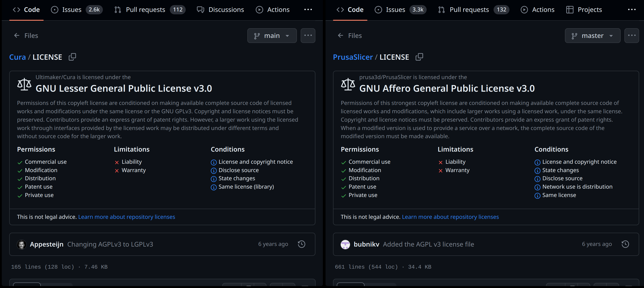
Task: Go back to Files in Cura window
Action: (26, 35)
